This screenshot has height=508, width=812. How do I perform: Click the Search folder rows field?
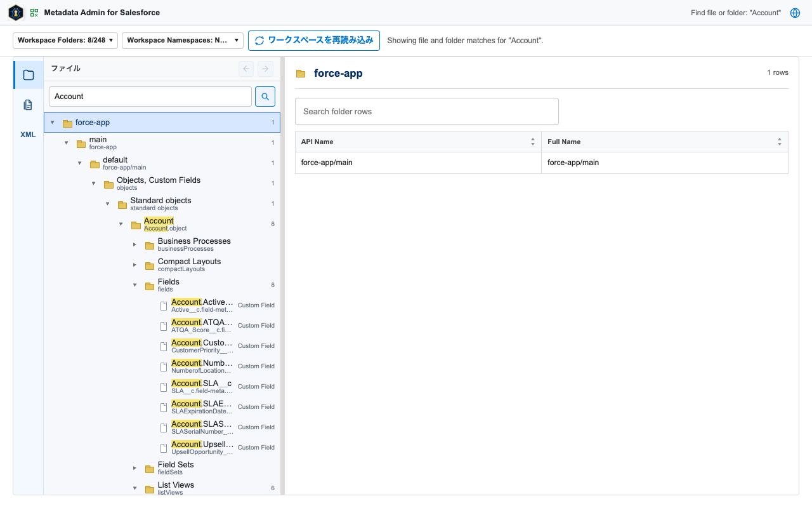coord(427,111)
